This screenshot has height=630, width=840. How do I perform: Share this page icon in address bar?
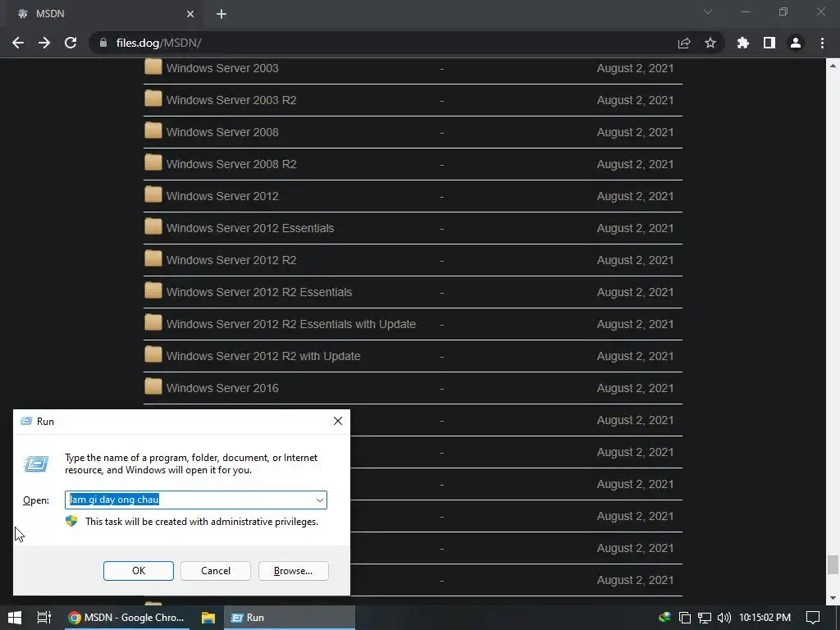click(684, 43)
